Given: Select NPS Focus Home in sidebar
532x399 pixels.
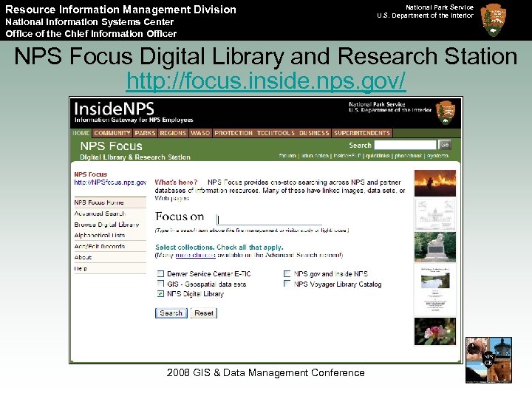Looking at the screenshot, I should 110,202.
